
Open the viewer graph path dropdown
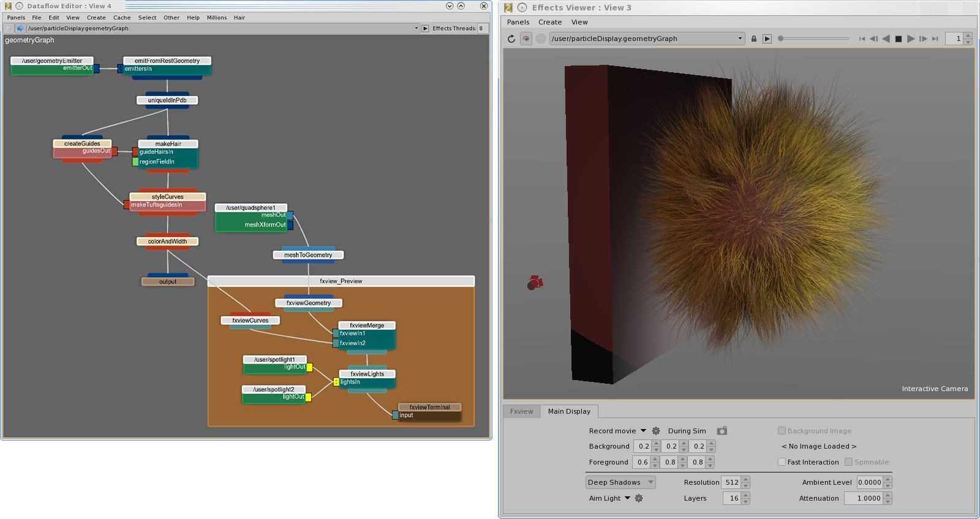coord(740,39)
